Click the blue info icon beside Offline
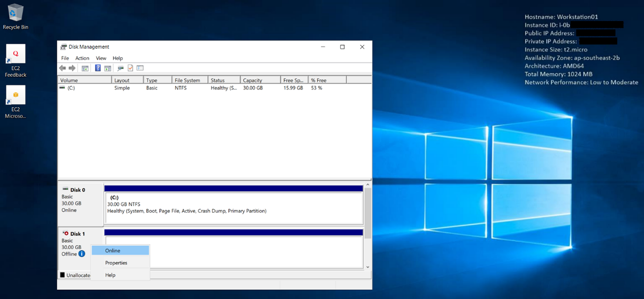The height and width of the screenshot is (299, 644). coord(82,254)
